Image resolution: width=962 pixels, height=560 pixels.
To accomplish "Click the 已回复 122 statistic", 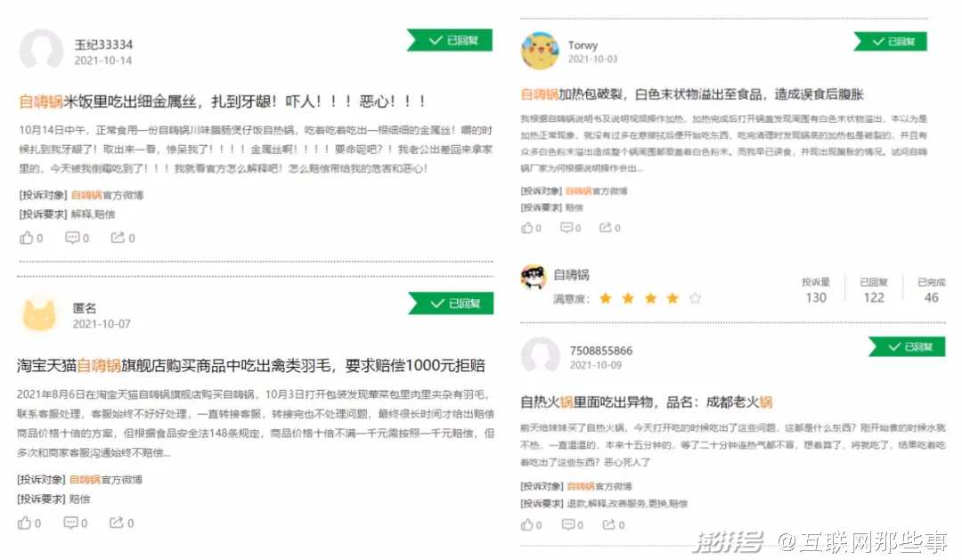I will coord(874,290).
